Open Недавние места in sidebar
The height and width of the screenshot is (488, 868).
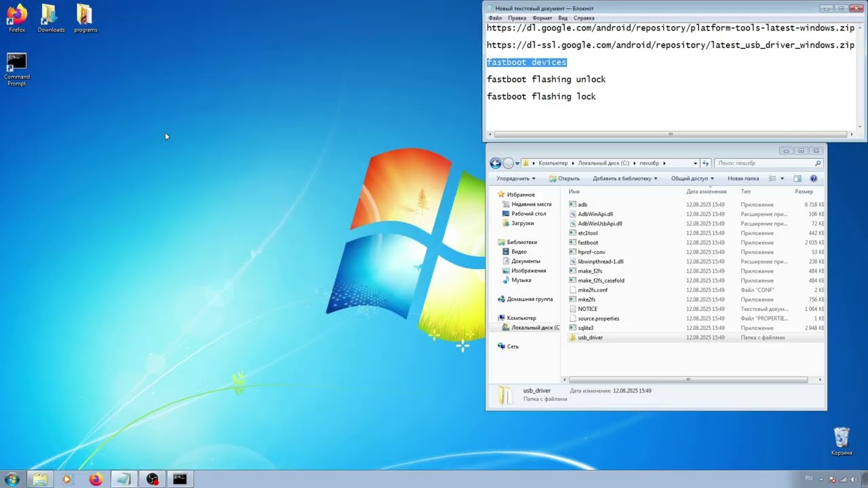click(531, 204)
